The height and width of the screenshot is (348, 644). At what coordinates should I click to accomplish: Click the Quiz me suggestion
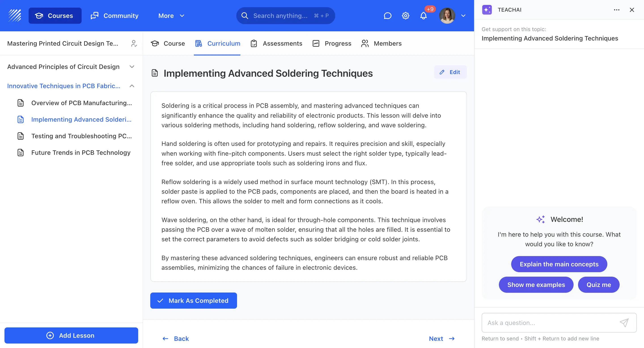pos(599,285)
